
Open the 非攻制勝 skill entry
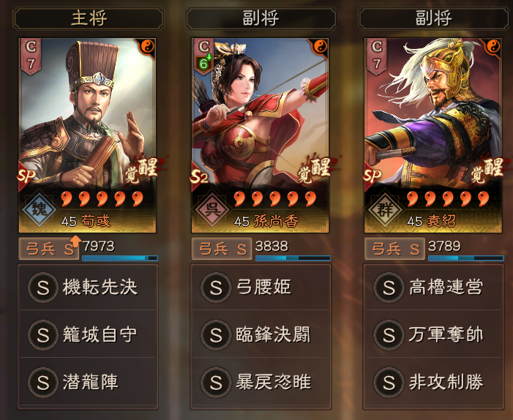tap(433, 382)
